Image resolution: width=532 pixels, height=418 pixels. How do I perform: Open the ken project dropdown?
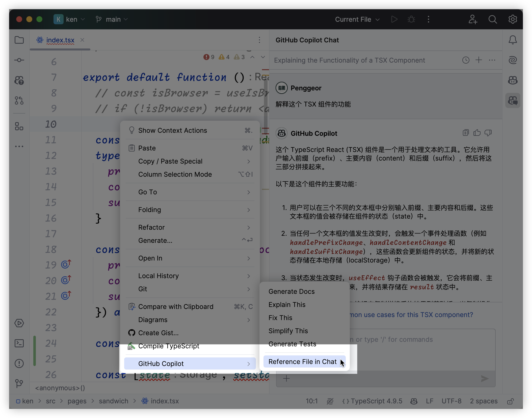(69, 19)
